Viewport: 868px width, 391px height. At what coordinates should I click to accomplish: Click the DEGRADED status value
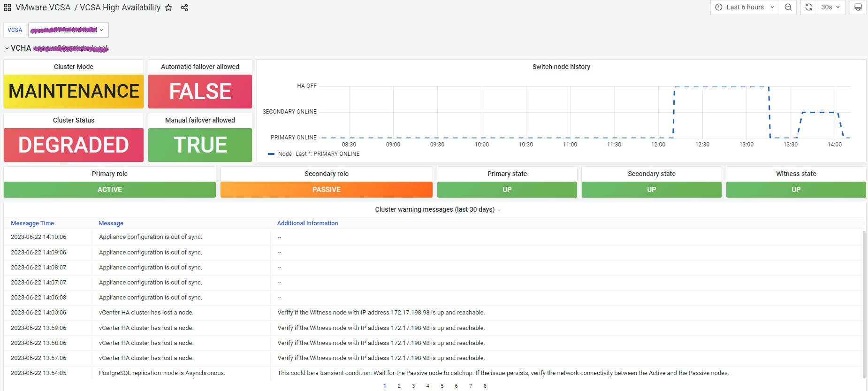[x=74, y=145]
